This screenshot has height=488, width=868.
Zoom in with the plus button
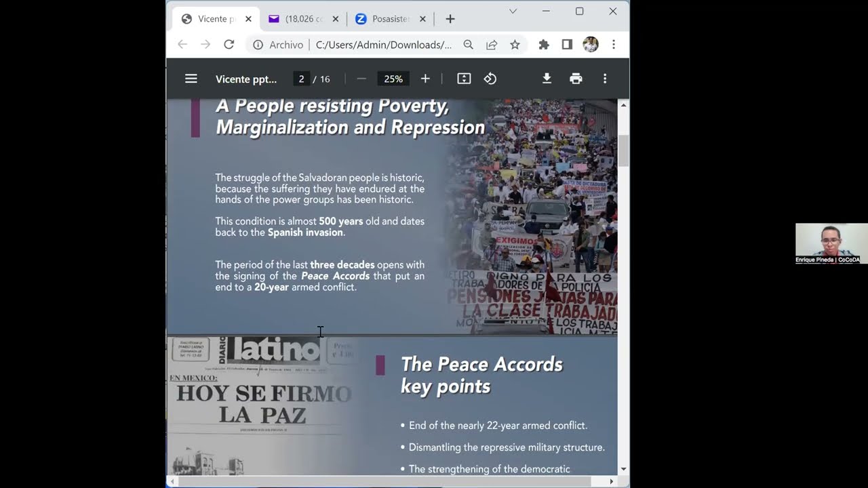click(425, 79)
